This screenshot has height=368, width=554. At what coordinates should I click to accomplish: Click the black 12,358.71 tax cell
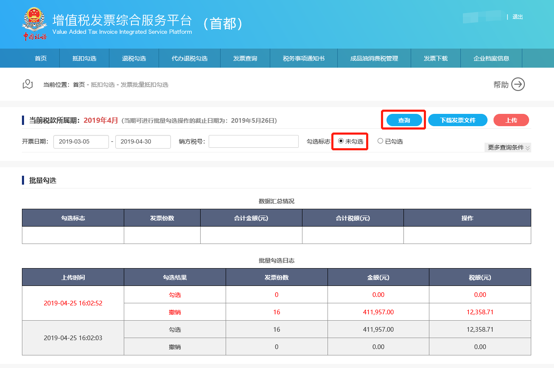pos(480,329)
